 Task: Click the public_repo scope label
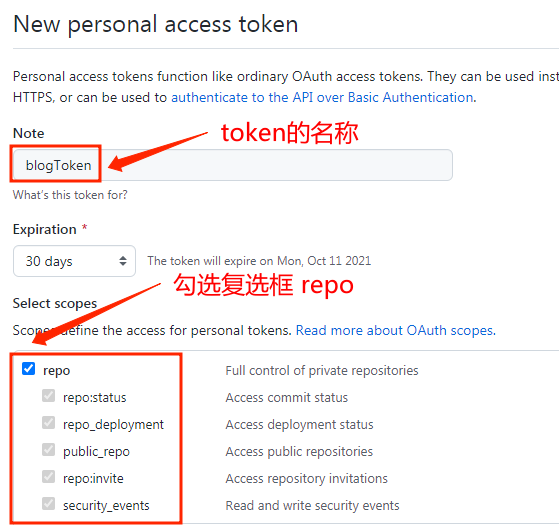96,452
